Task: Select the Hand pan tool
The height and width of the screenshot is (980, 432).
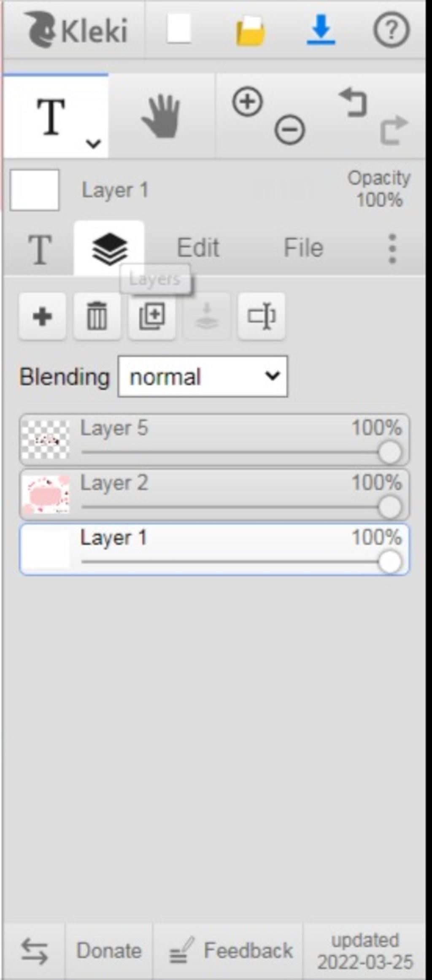Action: tap(161, 116)
